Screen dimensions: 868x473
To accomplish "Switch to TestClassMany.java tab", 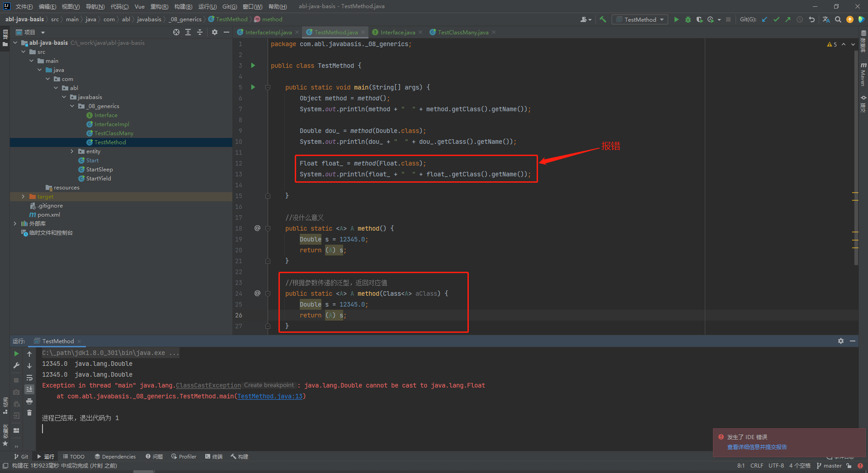I will [463, 32].
